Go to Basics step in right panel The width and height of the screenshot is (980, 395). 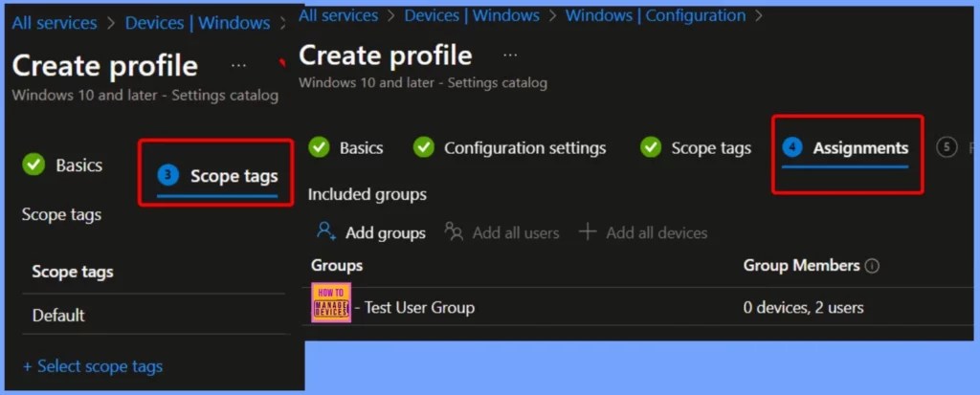point(361,148)
